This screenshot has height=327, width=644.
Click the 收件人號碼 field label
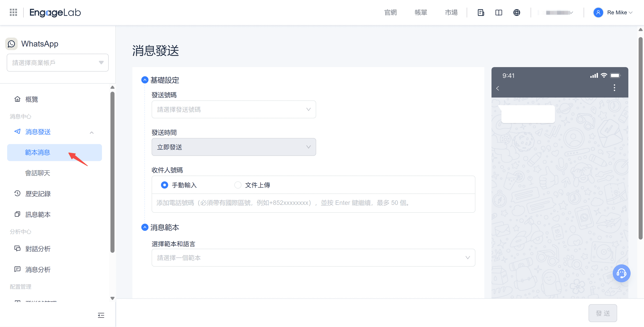pos(167,170)
